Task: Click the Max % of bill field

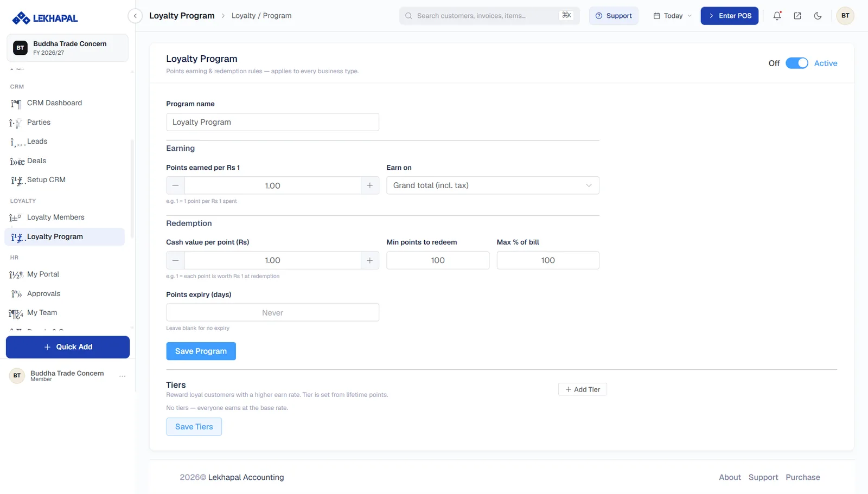Action: tap(548, 260)
